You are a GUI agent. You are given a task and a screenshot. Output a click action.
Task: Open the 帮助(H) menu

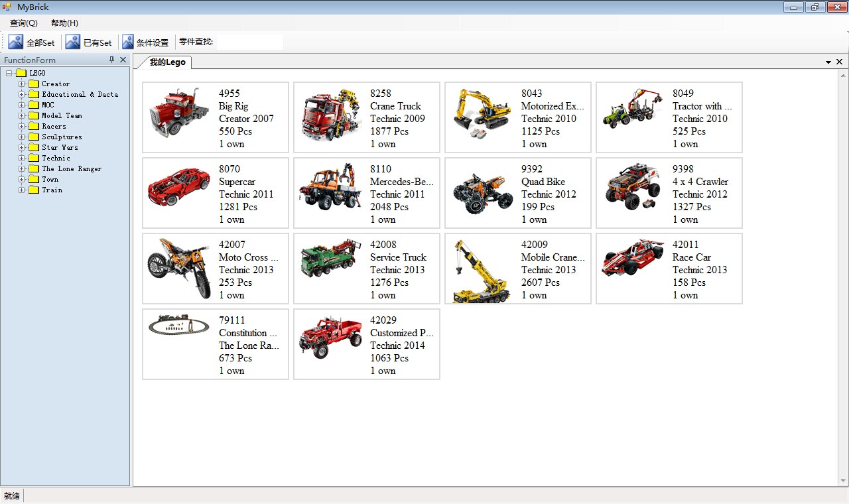64,23
